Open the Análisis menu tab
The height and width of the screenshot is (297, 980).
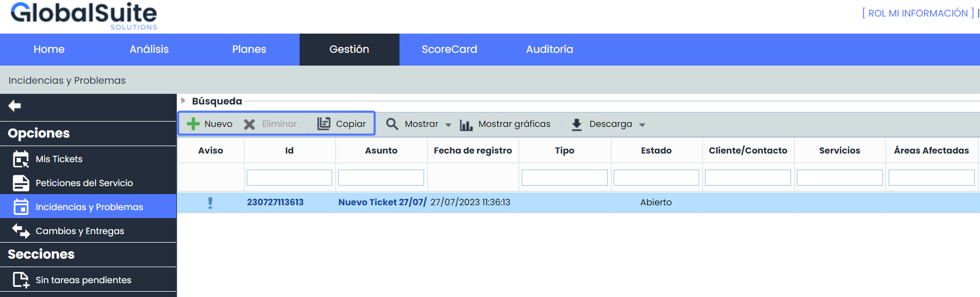click(x=149, y=50)
